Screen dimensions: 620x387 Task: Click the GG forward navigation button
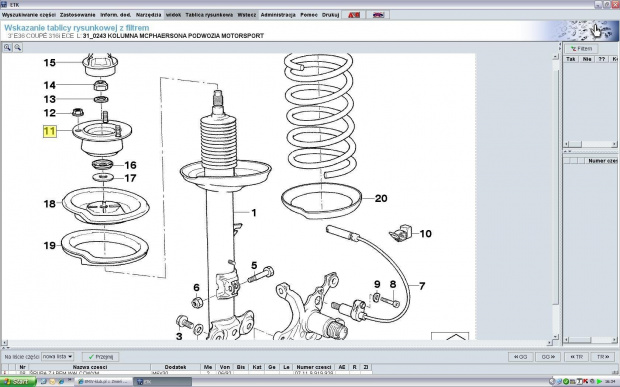[548, 357]
